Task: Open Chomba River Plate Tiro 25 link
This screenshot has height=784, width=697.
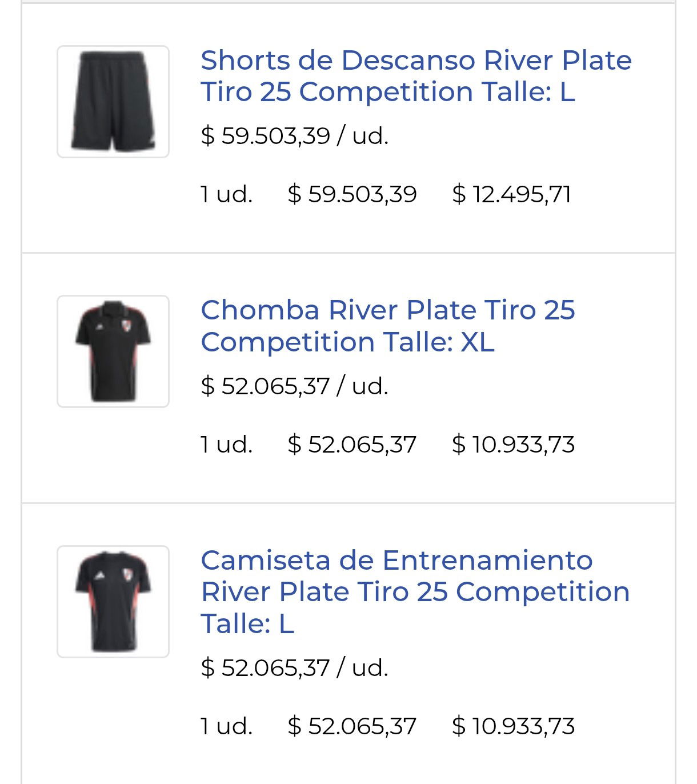Action: coord(388,326)
